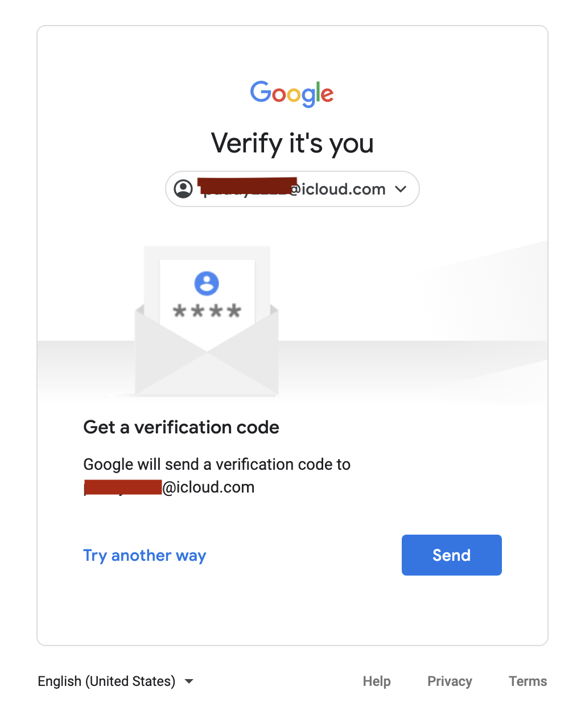Expand the account switcher chevron
585x728 pixels.
coord(401,189)
